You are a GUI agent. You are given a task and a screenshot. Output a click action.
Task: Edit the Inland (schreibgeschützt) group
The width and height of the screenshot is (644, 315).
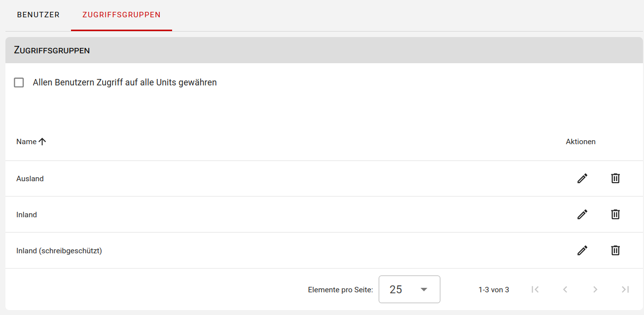tap(582, 250)
